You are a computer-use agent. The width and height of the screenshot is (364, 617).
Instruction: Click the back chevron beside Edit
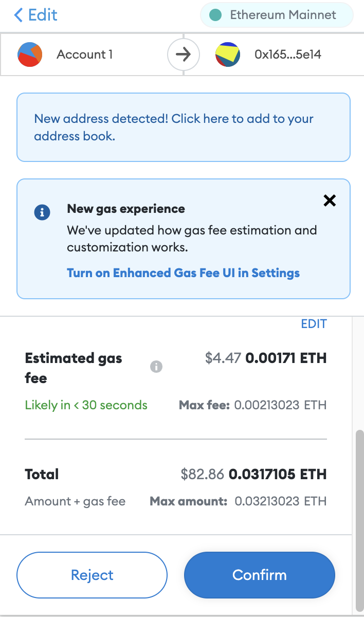click(x=19, y=15)
